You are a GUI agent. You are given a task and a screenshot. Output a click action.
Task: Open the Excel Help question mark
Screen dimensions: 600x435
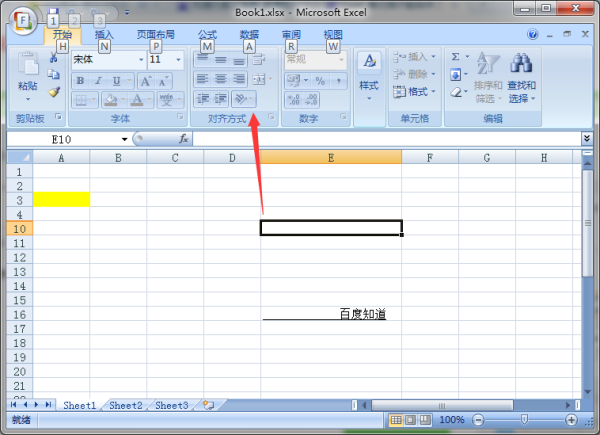532,34
